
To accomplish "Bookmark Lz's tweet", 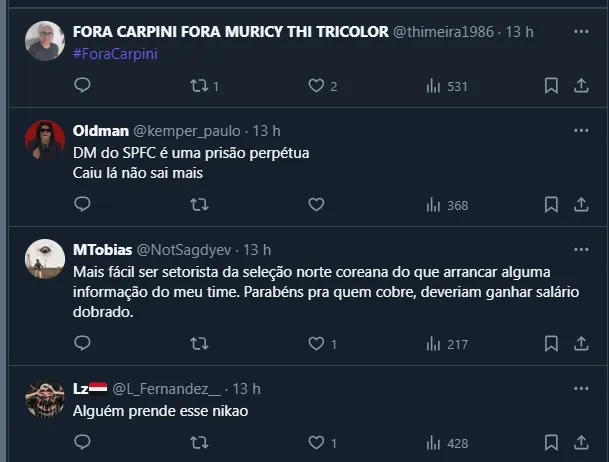I will pos(551,443).
